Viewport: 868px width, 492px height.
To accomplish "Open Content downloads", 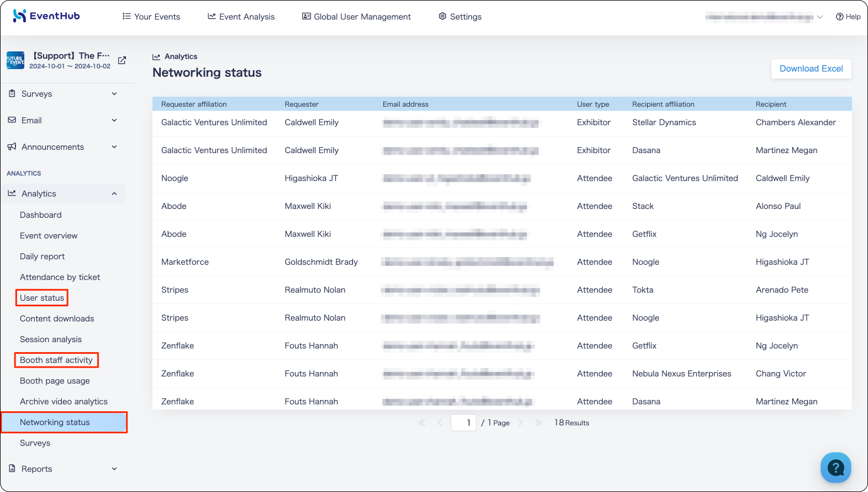I will click(x=57, y=318).
